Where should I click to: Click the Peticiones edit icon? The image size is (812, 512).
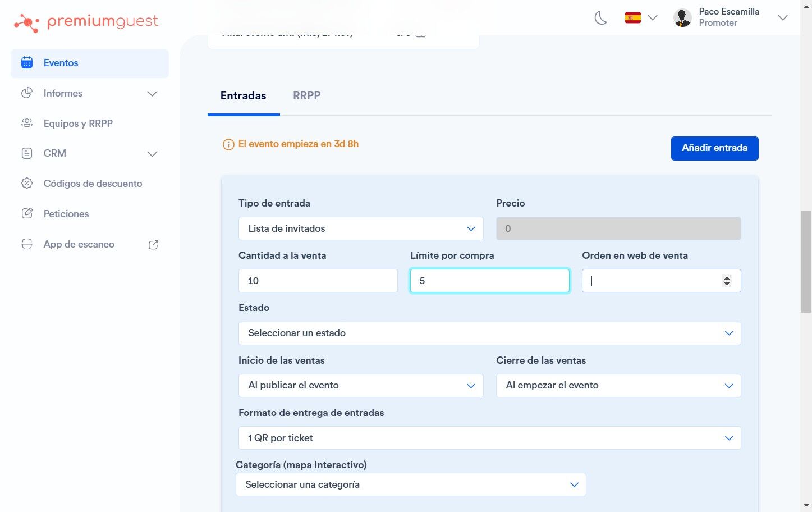(27, 214)
